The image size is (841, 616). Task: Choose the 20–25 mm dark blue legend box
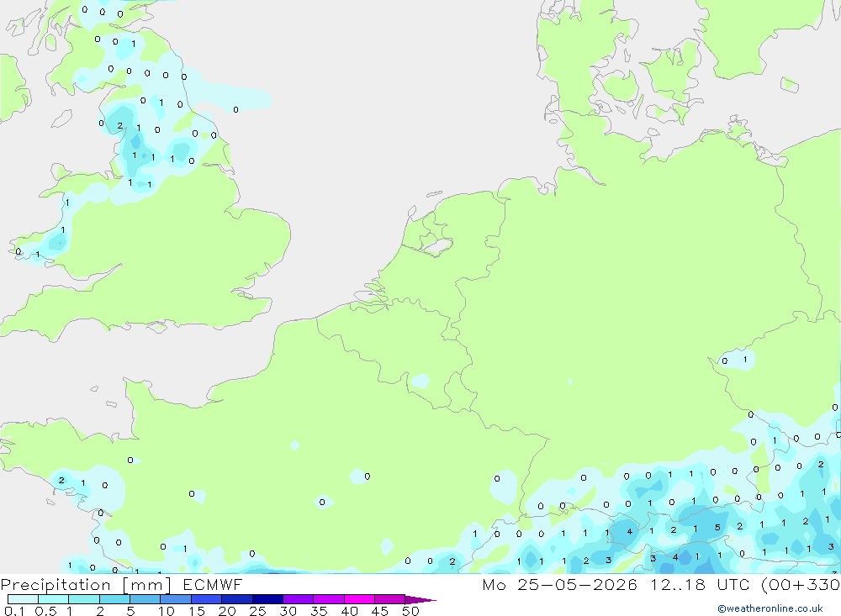237,599
